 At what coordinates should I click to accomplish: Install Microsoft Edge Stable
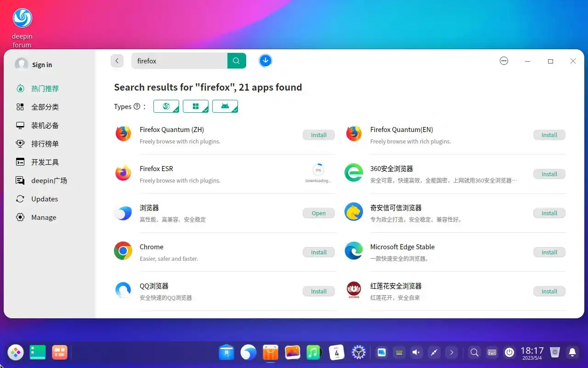click(x=549, y=252)
